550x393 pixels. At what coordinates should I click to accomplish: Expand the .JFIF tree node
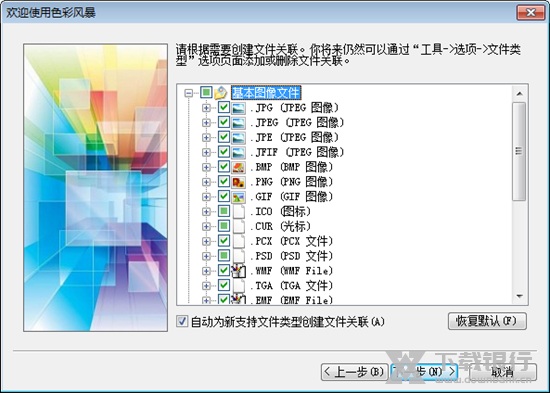tap(206, 152)
